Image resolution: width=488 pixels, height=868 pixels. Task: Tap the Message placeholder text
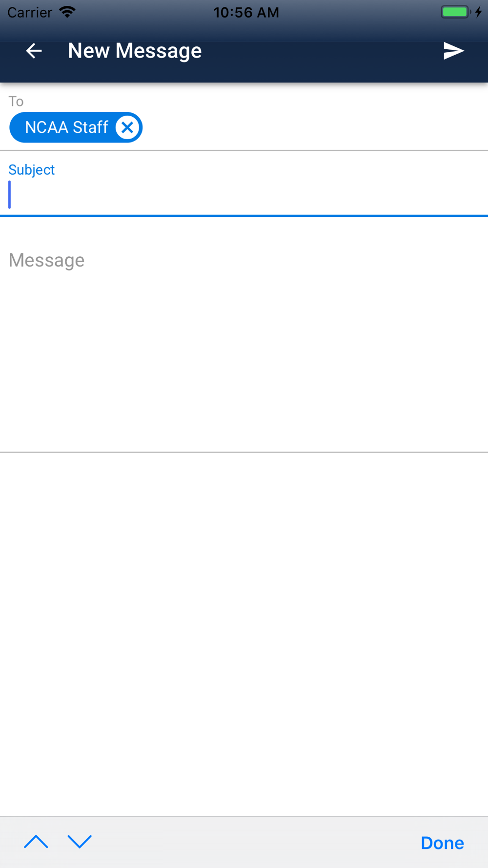47,260
